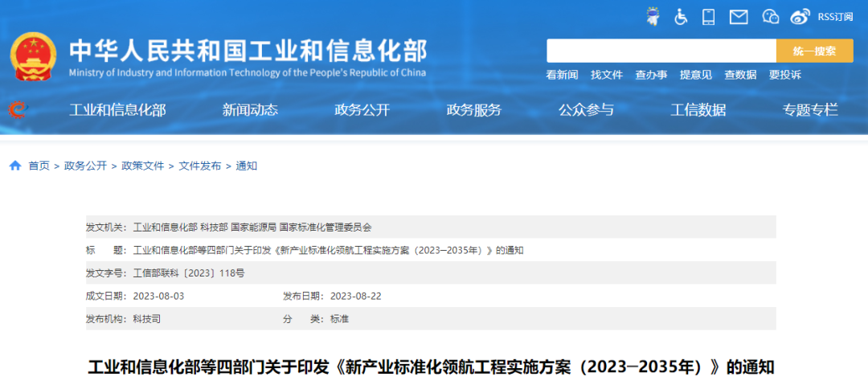Viewport: 868px width, 389px height.
Task: Click the mobile phone version icon
Action: coord(708,16)
